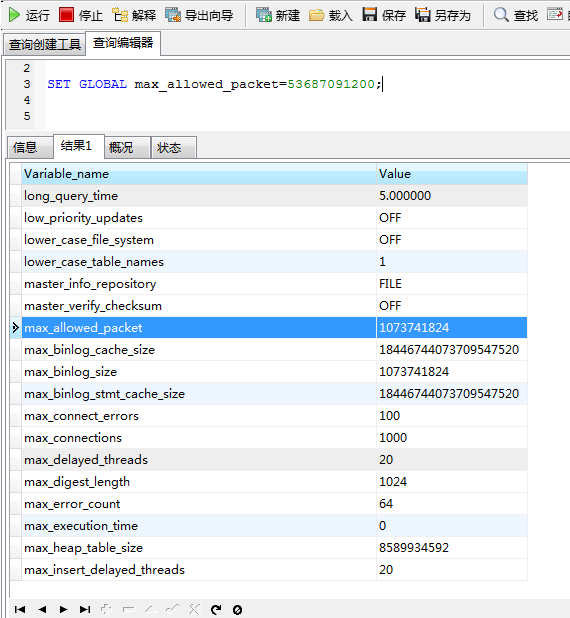Click the edit record triangle icon
This screenshot has height=618, width=570.
pyautogui.click(x=151, y=609)
